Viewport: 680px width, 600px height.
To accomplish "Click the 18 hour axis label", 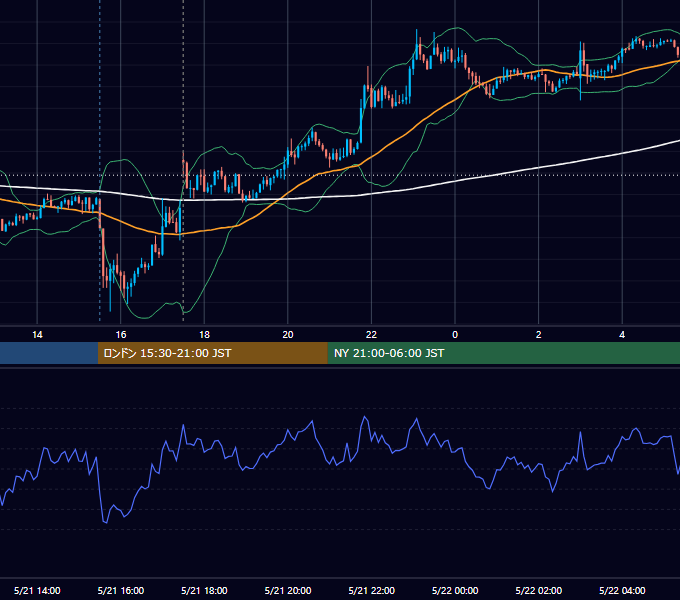I will tap(204, 335).
